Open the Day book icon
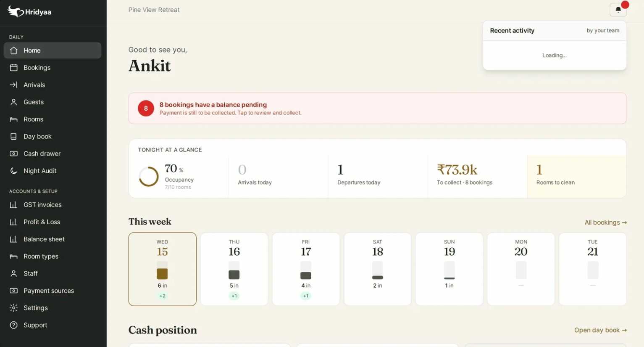 (13, 136)
